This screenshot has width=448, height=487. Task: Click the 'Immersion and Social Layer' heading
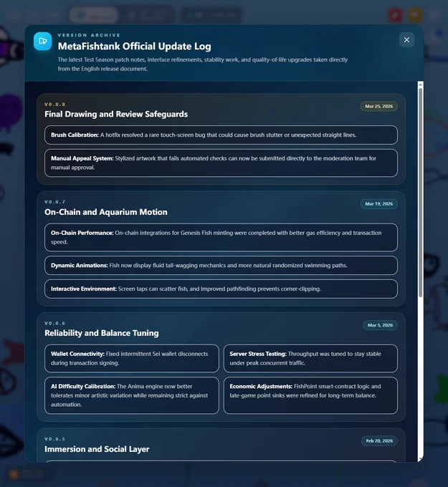[x=97, y=449]
